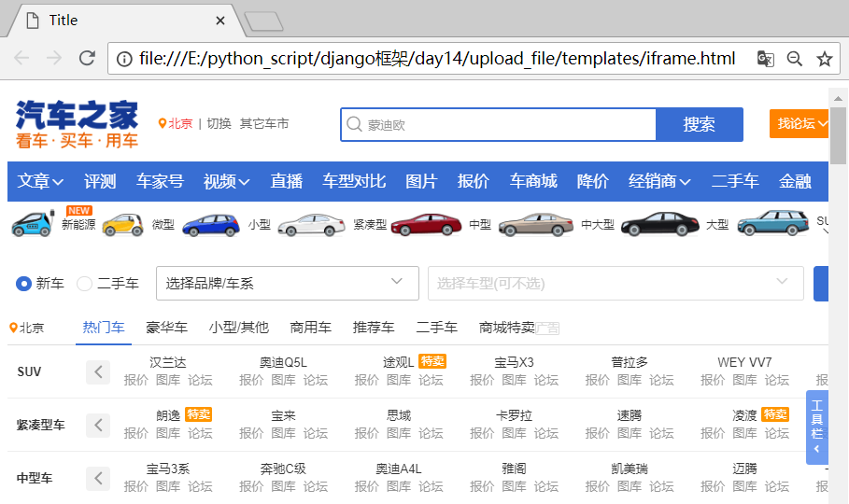
Task: Click the 其它车市 link
Action: point(264,123)
